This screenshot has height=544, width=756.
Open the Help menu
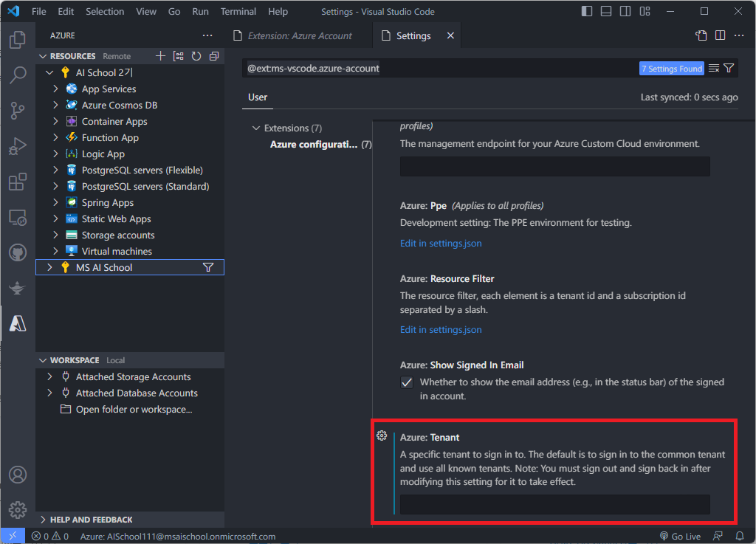pos(278,11)
